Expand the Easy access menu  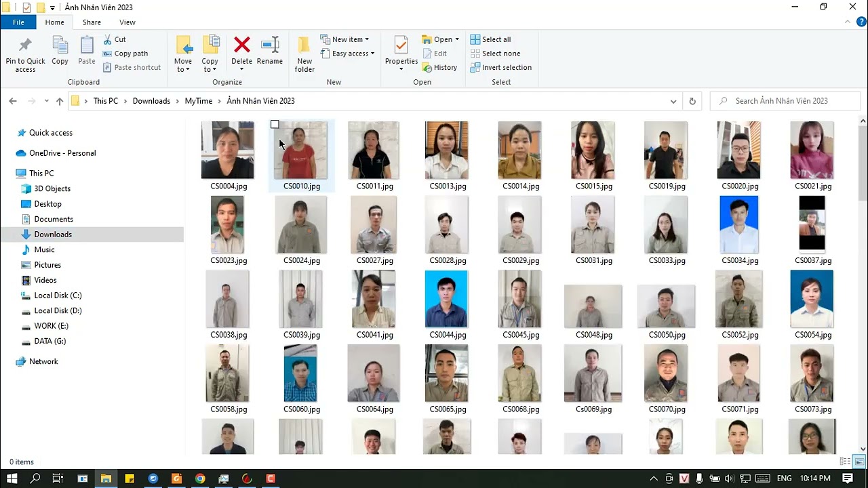point(347,54)
